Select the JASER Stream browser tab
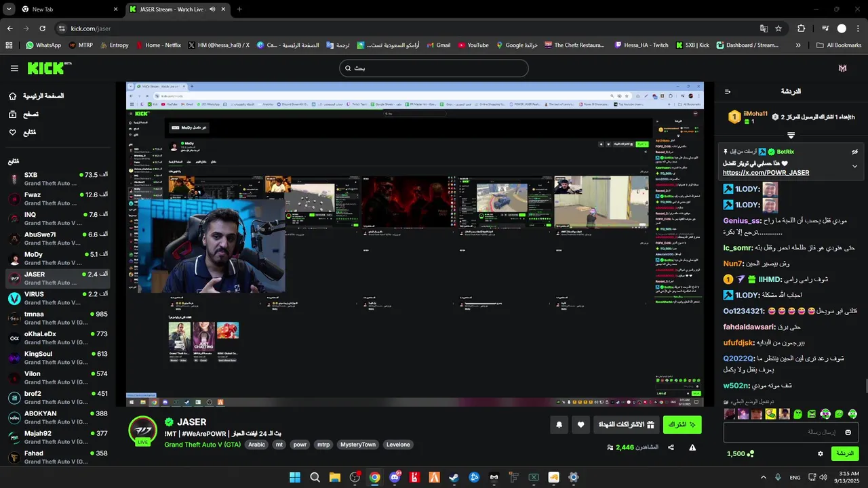The image size is (868, 488). click(x=176, y=9)
